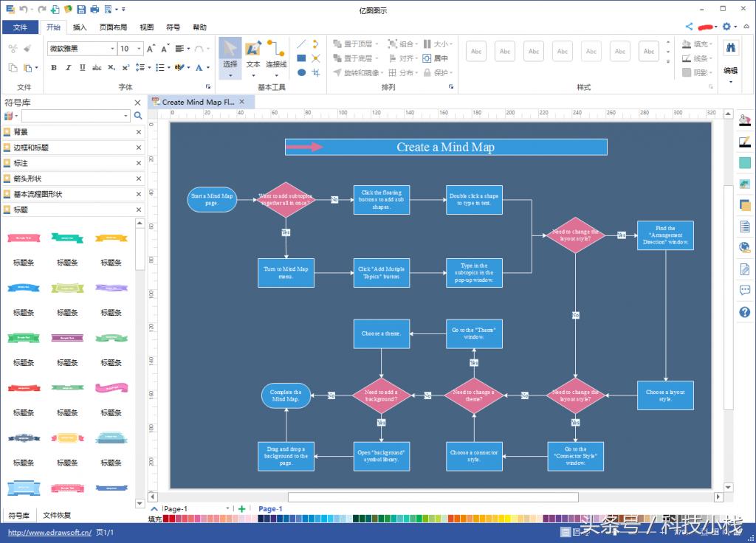756x543 pixels.
Task: Switch to the 插入 ribbon tab
Action: click(x=80, y=27)
